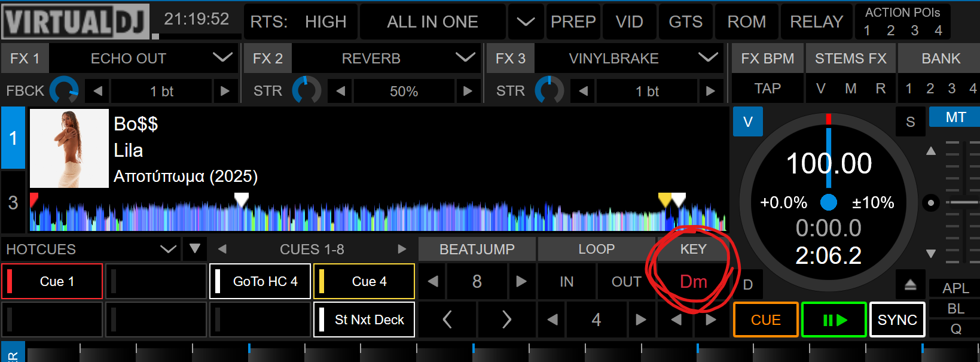Click the FX 1 FBCK knob
Image resolution: width=980 pixels, height=362 pixels.
point(64,91)
